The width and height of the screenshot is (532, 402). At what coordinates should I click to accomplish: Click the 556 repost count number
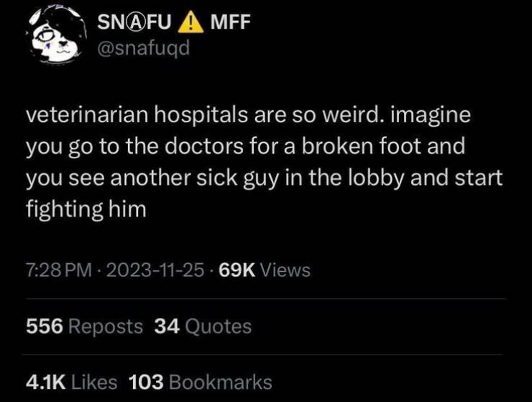pos(44,326)
